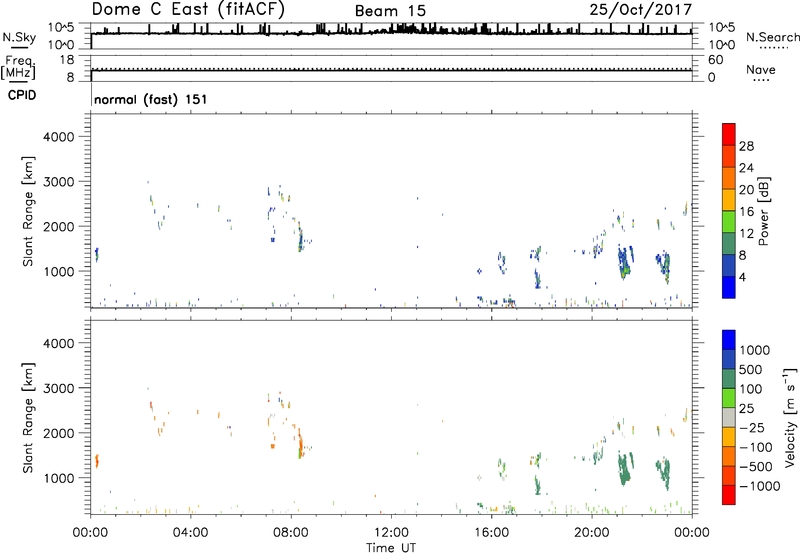Click the red -1000 segment of Velocity bar
Viewport: 800px width, 554px height.
(x=729, y=495)
